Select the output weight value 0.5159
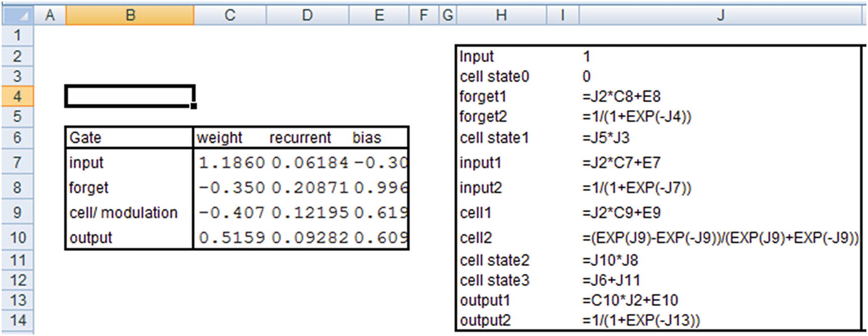 231,237
